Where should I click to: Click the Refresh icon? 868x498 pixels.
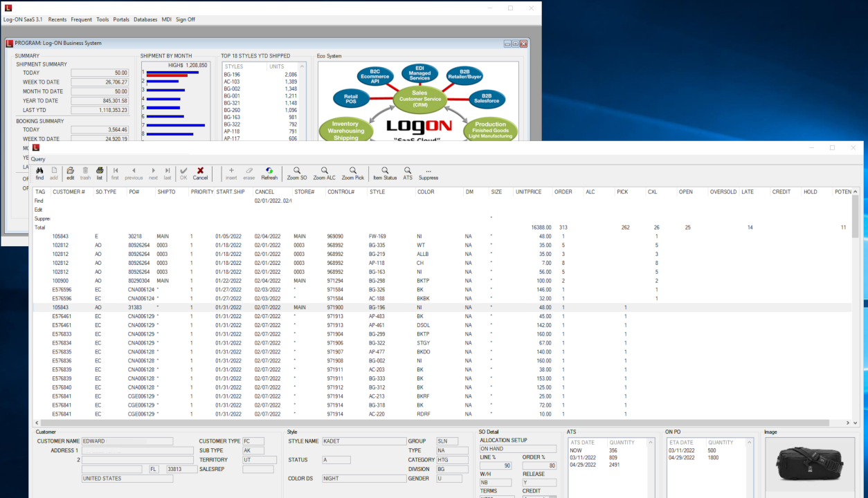[x=269, y=170]
